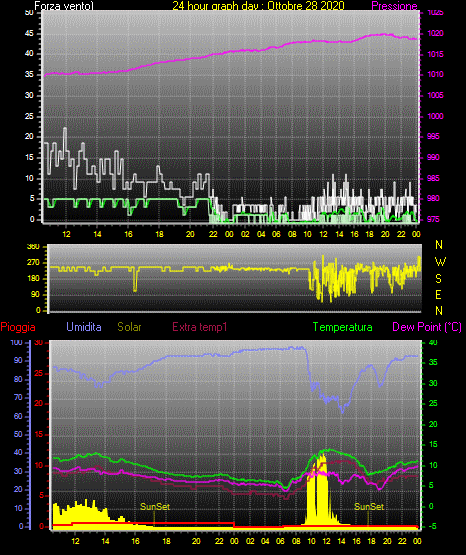Click the 1010 pressure axis value
This screenshot has height=555, width=466.
pos(435,74)
